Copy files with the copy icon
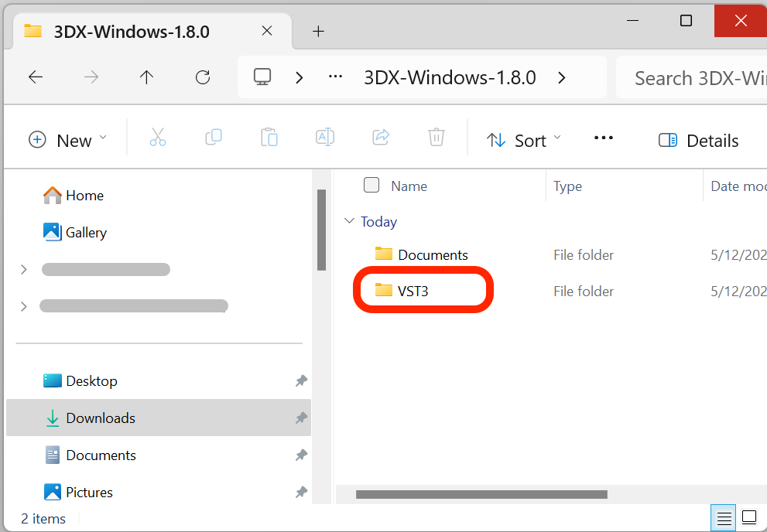This screenshot has height=532, width=767. 214,137
